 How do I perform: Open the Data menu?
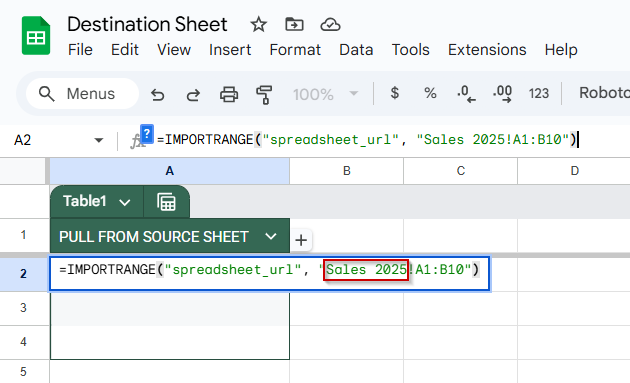pos(356,50)
